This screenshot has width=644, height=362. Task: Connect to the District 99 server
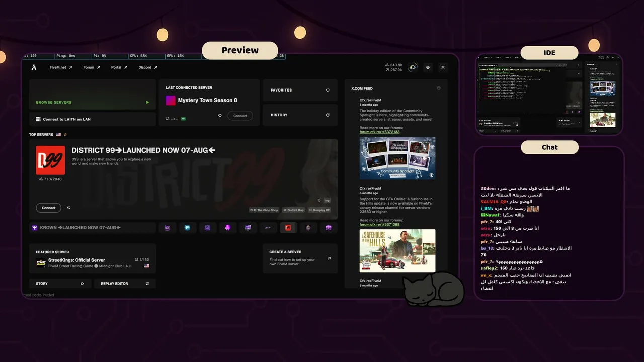[x=48, y=208]
